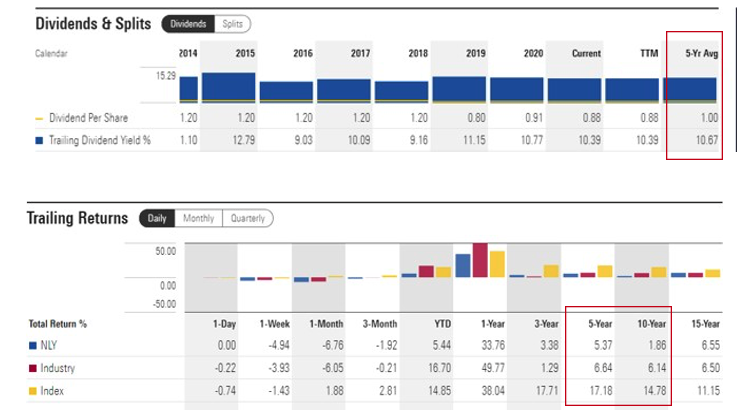The width and height of the screenshot is (743, 415).
Task: Select the Daily returns view
Action: 156,218
